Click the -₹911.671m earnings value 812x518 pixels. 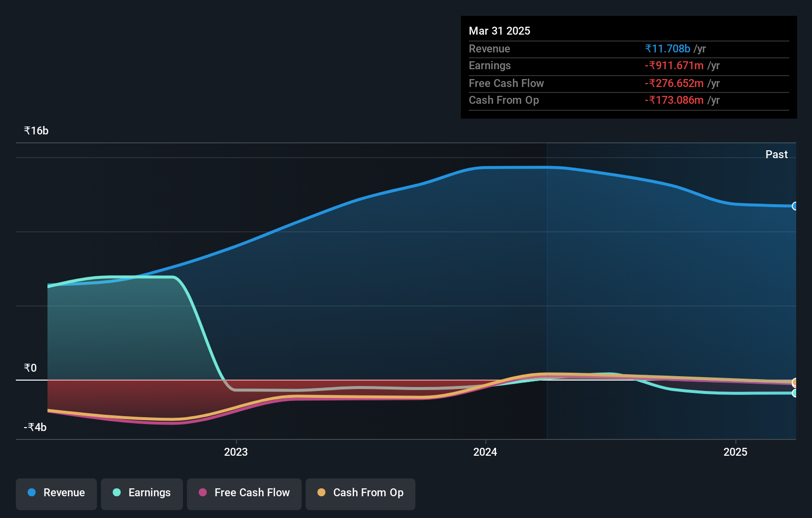point(674,65)
